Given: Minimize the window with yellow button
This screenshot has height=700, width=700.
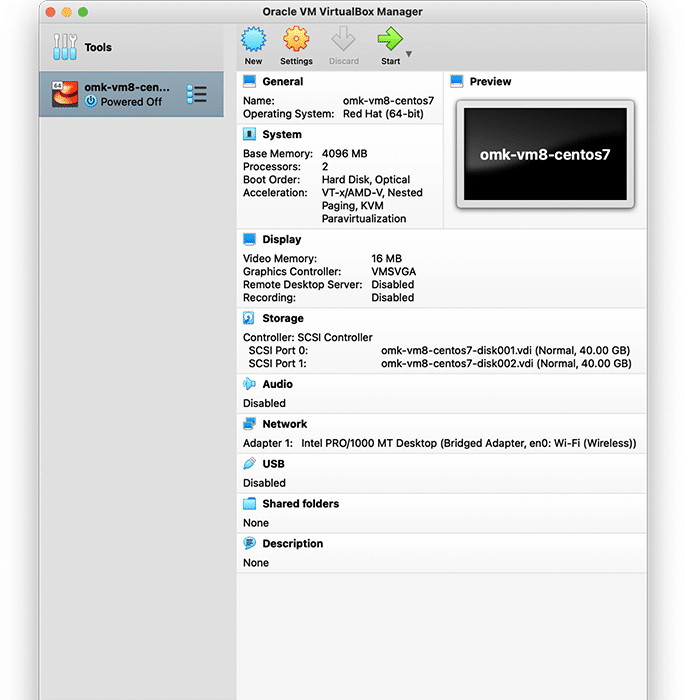Looking at the screenshot, I should [x=67, y=12].
